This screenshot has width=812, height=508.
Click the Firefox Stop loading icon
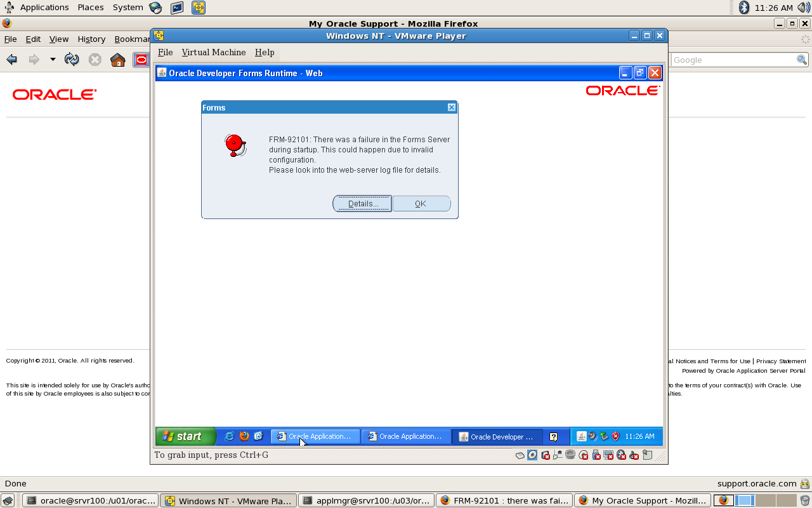pos(95,60)
